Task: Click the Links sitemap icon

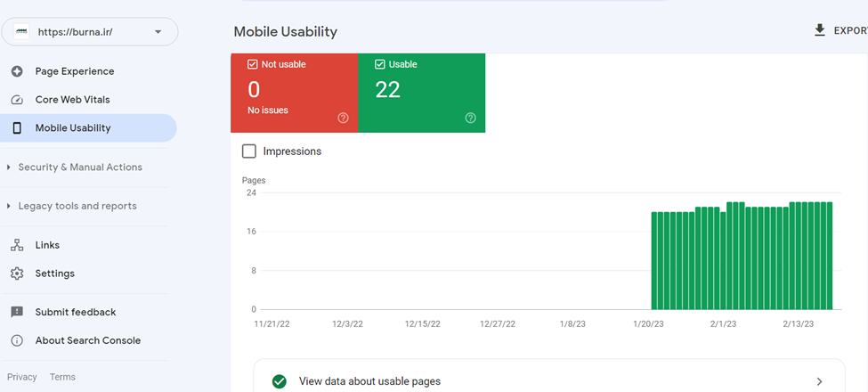Action: click(x=17, y=245)
